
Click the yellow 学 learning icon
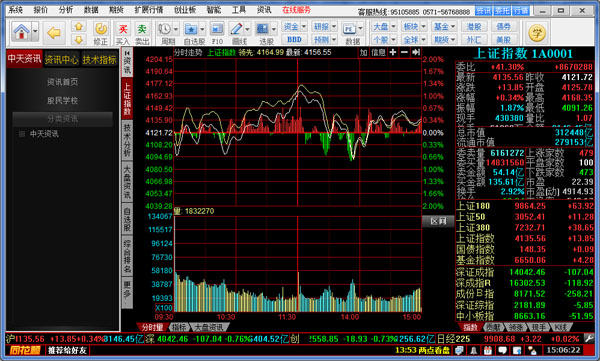(536, 33)
